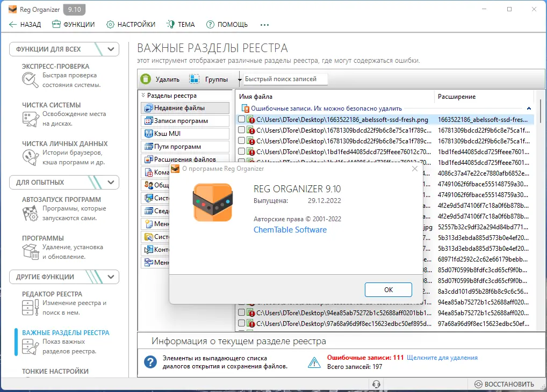
Task: Collapse the Ошибочные записи group arrow
Action: tap(529, 108)
